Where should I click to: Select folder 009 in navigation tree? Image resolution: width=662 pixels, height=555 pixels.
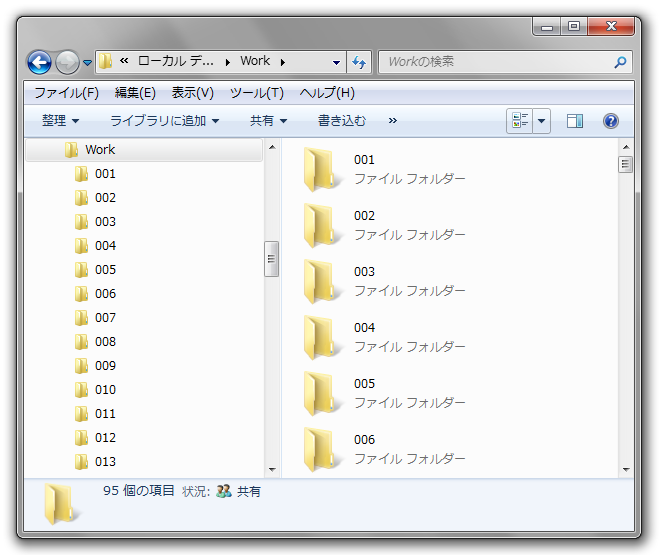pos(95,366)
